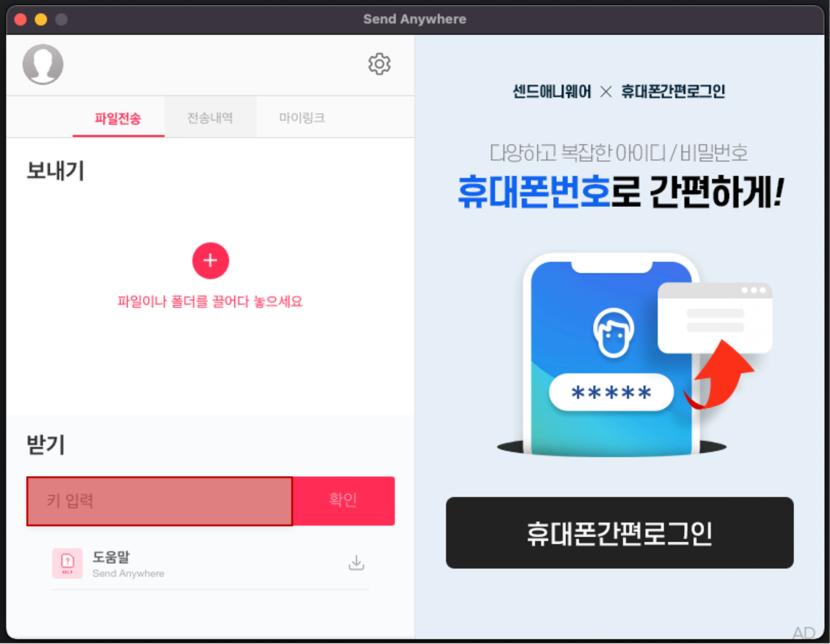Download the 도움말 file via the download icon
830x644 pixels.
356,563
